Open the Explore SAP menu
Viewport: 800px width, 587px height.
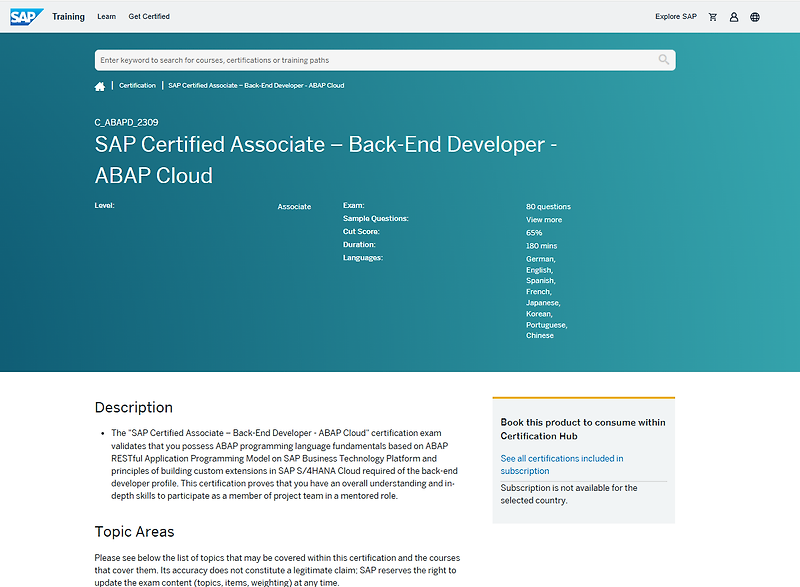(x=676, y=16)
